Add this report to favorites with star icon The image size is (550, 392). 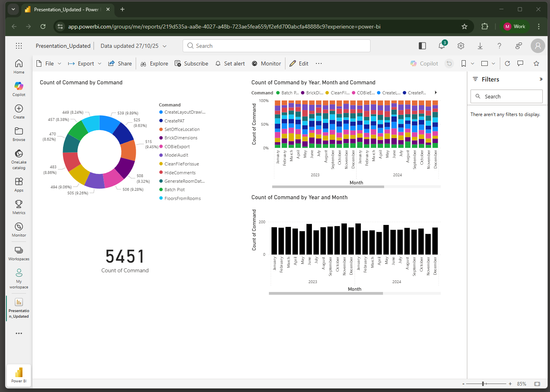(x=536, y=63)
